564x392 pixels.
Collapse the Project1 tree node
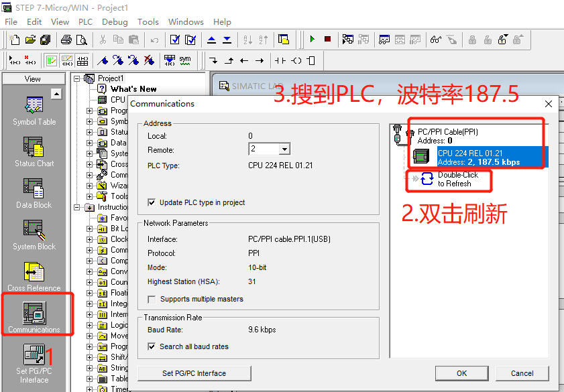[76, 78]
